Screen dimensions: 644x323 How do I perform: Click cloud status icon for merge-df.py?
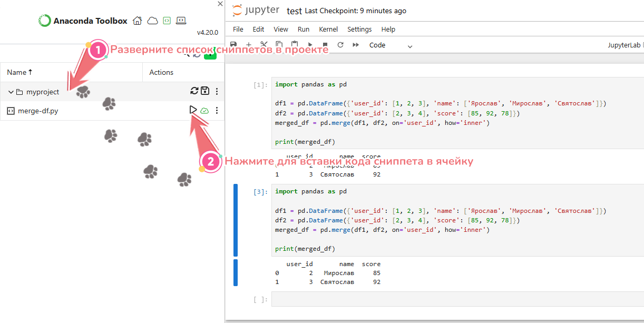pos(205,111)
